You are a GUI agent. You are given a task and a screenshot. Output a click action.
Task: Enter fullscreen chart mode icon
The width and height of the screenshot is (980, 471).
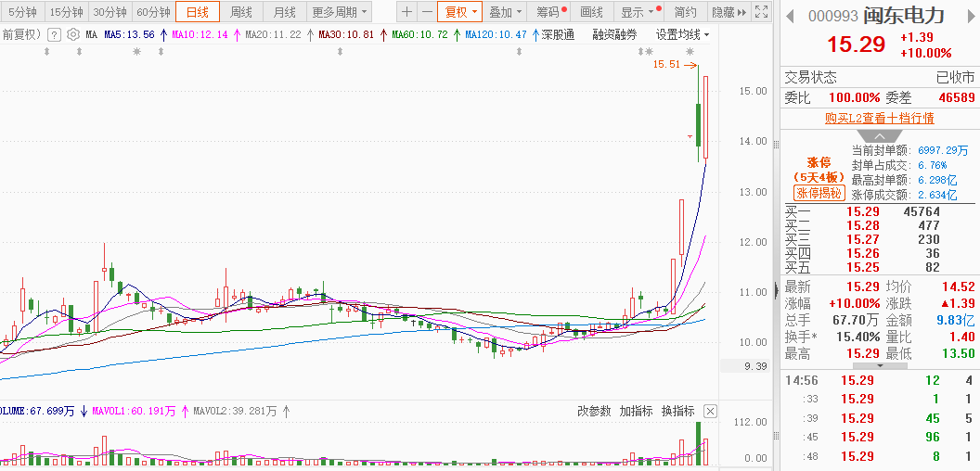(x=761, y=11)
